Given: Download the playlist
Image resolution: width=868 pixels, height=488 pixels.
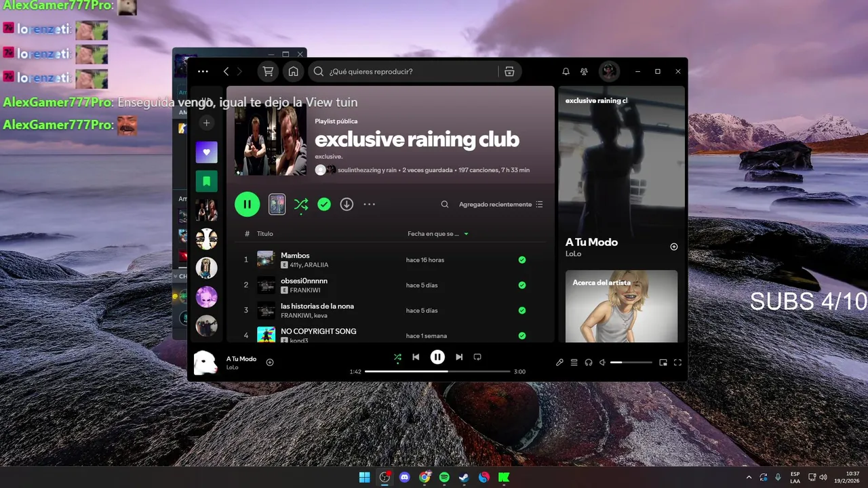Looking at the screenshot, I should point(347,204).
